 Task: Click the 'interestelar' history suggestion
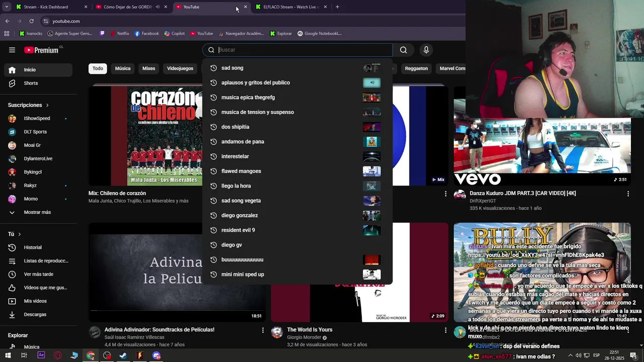click(x=297, y=156)
